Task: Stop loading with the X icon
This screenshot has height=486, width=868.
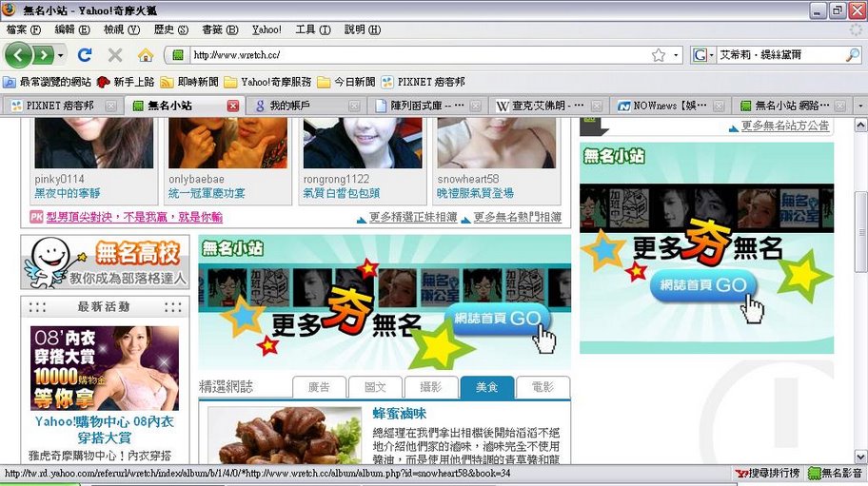Action: click(115, 55)
